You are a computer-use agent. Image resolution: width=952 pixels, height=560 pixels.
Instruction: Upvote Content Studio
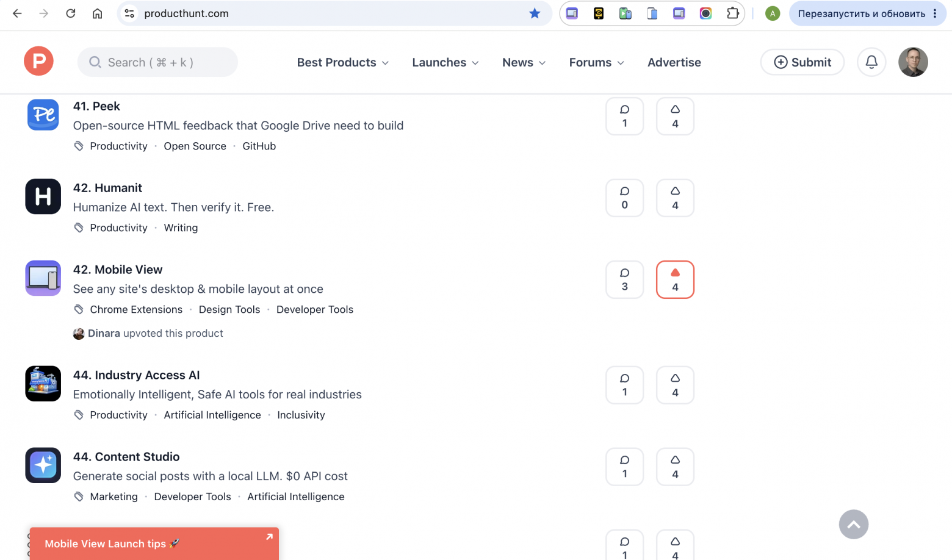pos(675,467)
